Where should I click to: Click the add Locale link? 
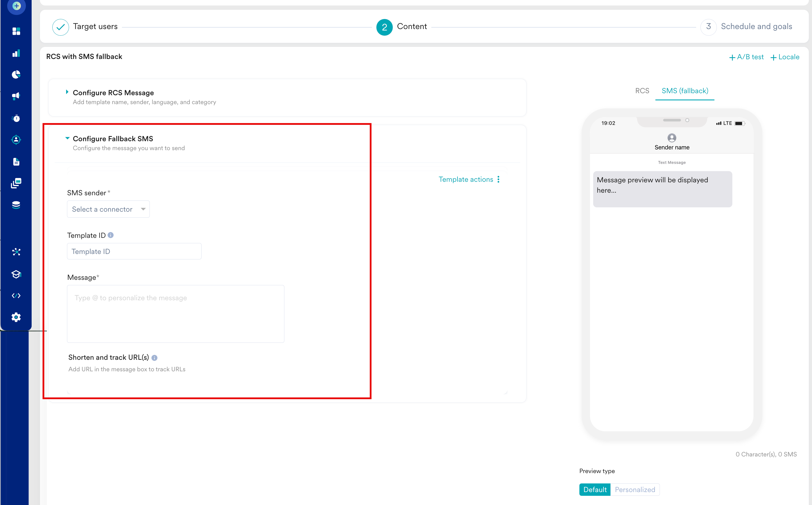click(785, 57)
